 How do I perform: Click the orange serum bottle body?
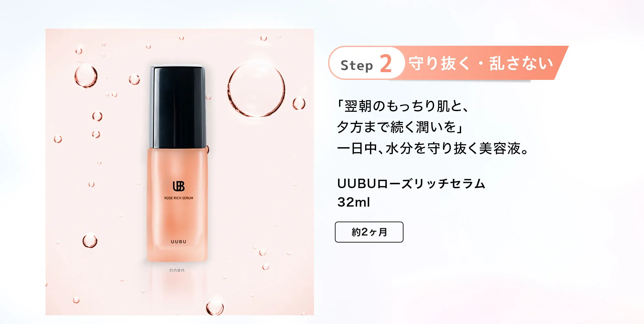(177, 205)
